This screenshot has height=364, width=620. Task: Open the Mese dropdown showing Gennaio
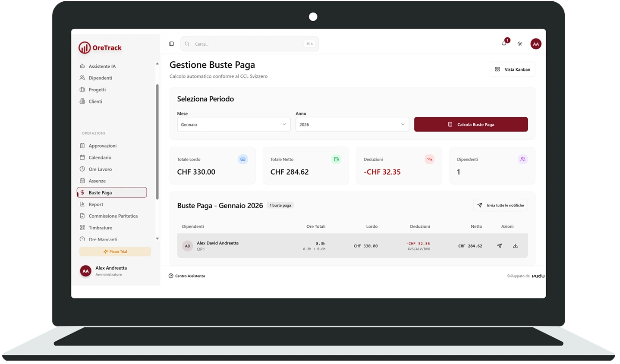coord(233,124)
